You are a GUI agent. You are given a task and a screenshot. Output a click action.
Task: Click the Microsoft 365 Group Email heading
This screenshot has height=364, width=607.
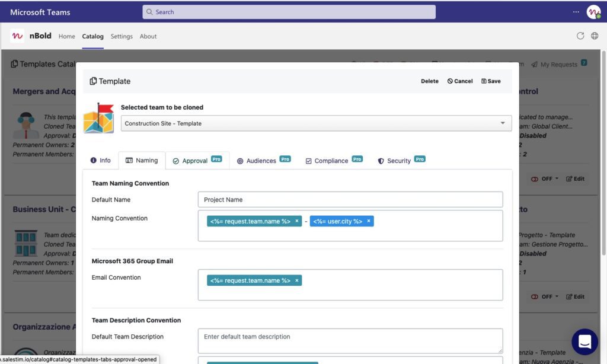(x=132, y=261)
